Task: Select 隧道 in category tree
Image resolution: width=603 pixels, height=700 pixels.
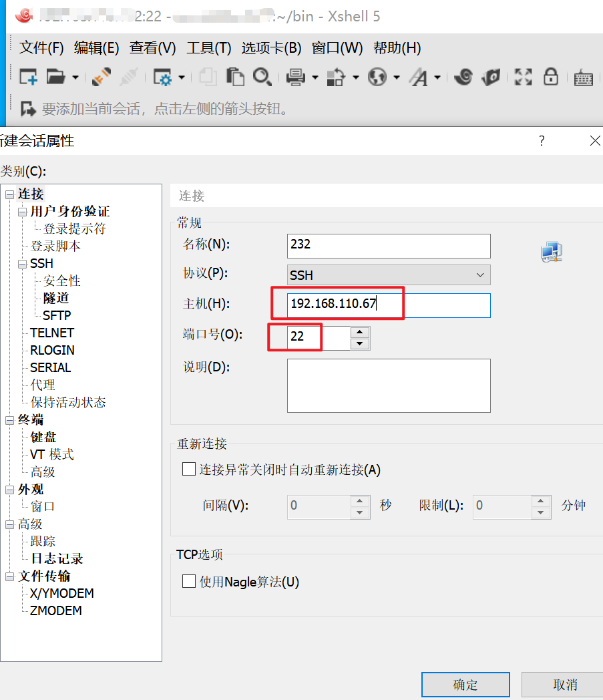Action: (56, 298)
